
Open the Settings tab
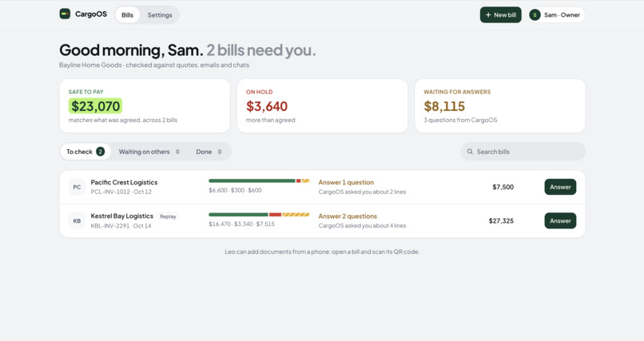(x=160, y=14)
